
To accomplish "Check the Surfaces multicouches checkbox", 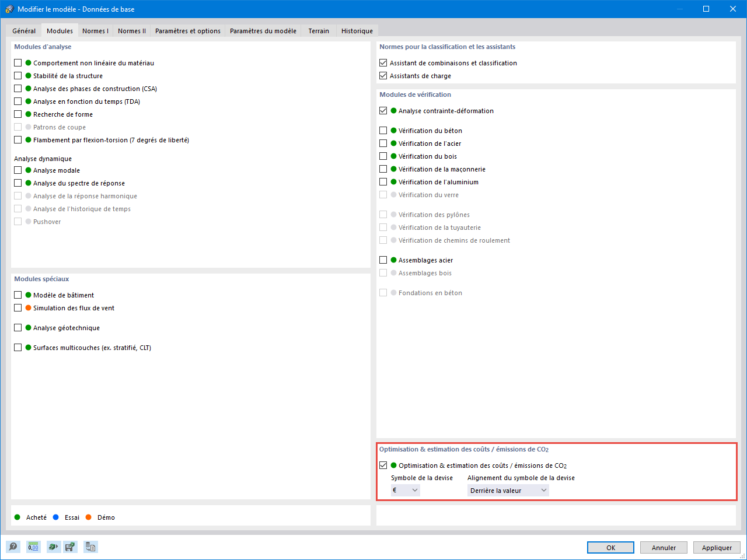I will pyautogui.click(x=18, y=347).
